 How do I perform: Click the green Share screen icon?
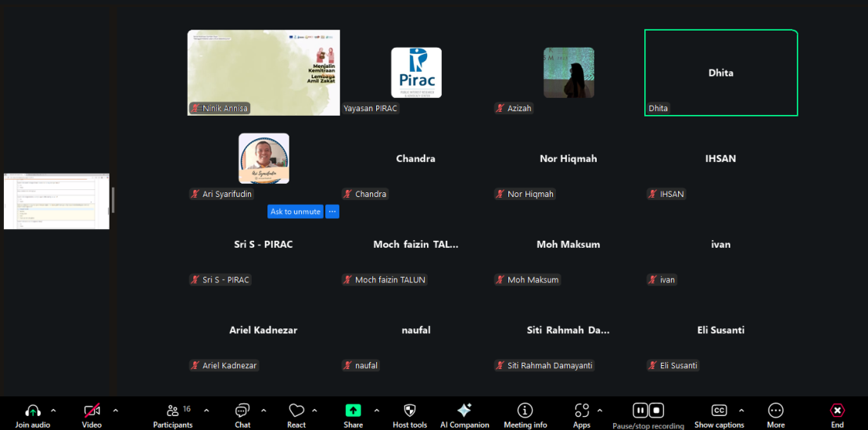pos(353,410)
